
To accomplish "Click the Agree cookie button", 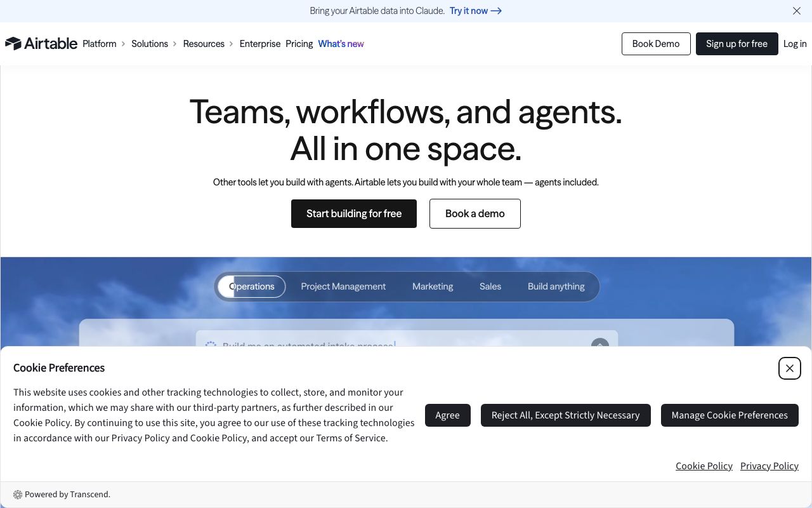I will 448,415.
